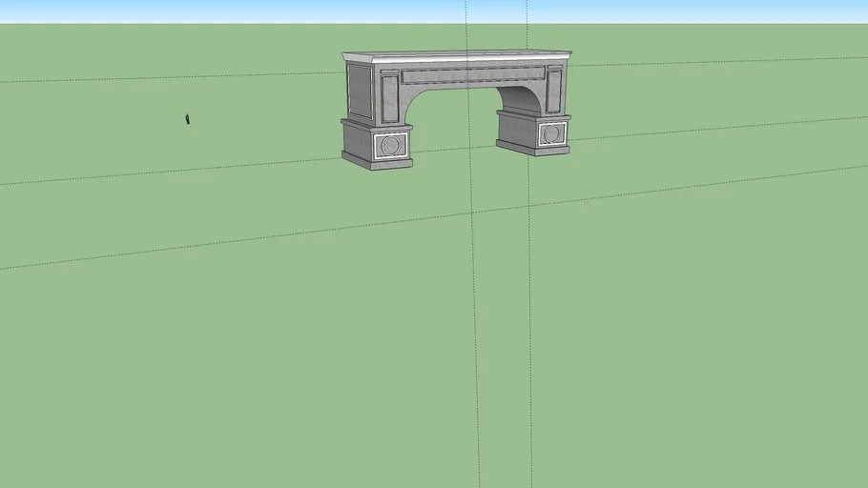The width and height of the screenshot is (868, 488).
Task: Click the left curved arch bracket face
Action: click(x=408, y=98)
